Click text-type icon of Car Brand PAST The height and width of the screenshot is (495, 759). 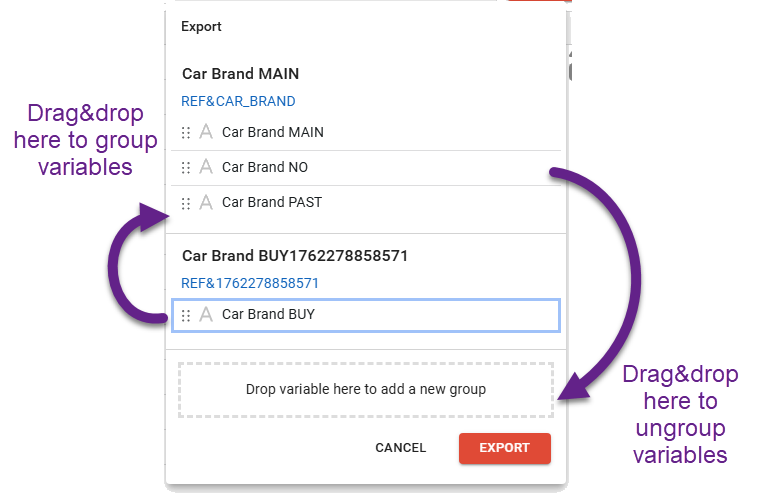(206, 203)
